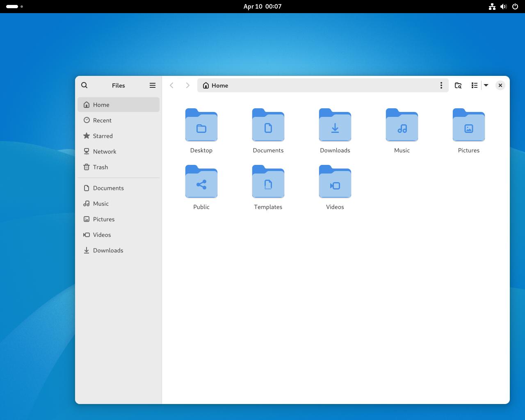Open the Videos sidebar bookmark
This screenshot has height=420, width=525.
119,235
